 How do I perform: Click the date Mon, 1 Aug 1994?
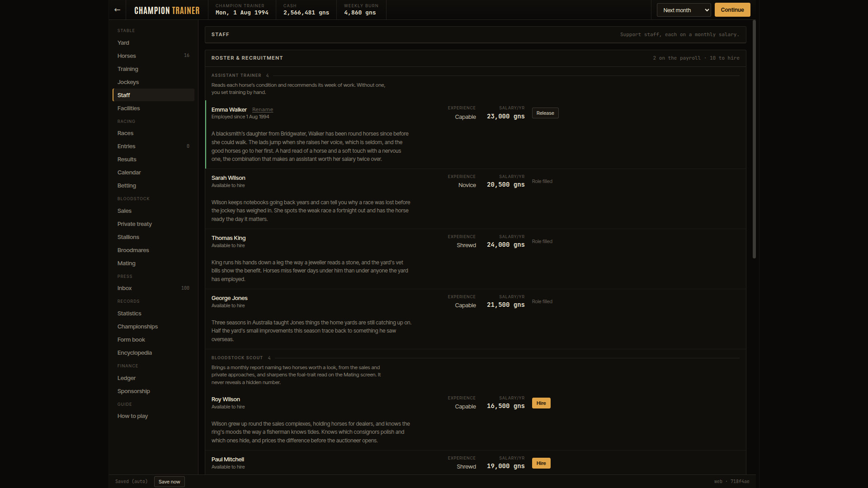[x=242, y=13]
